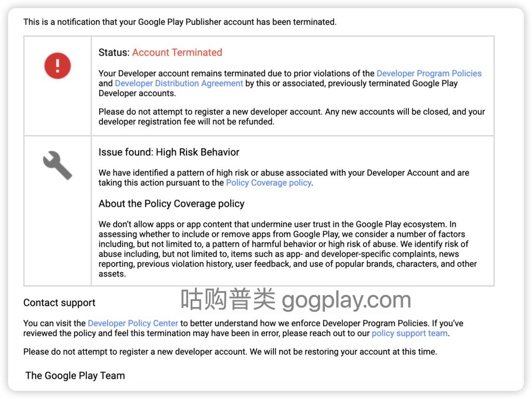The height and width of the screenshot is (399, 532).
Task: Click the gray wrench icon
Action: click(x=57, y=165)
